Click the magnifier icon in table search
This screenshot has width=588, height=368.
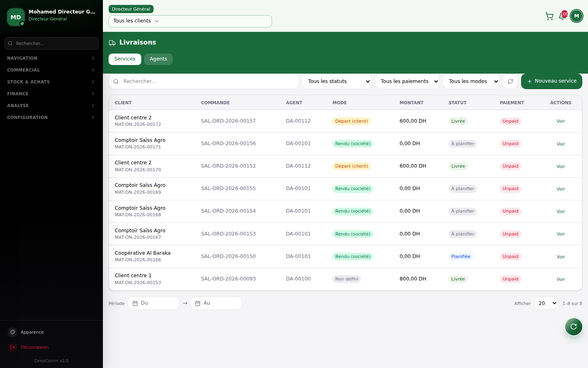(x=116, y=81)
